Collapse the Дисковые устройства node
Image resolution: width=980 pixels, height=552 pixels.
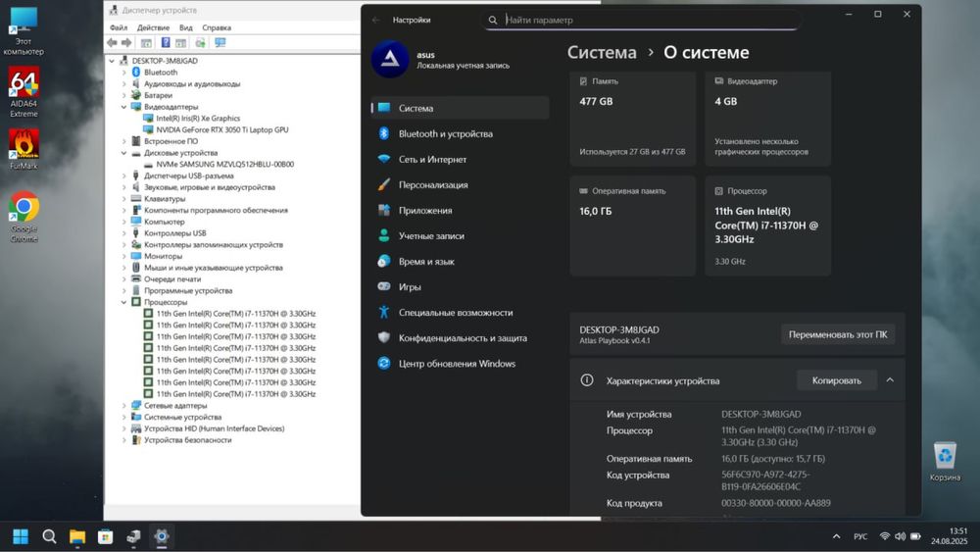coord(123,153)
